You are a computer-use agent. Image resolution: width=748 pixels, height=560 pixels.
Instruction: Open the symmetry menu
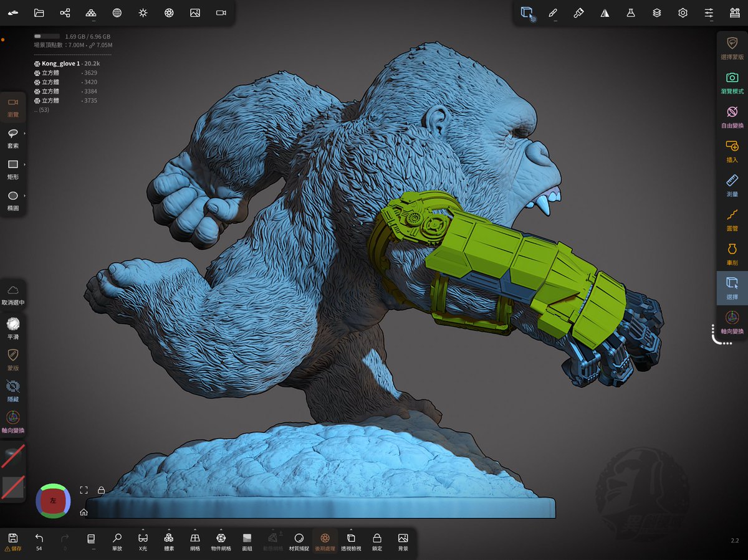[605, 12]
